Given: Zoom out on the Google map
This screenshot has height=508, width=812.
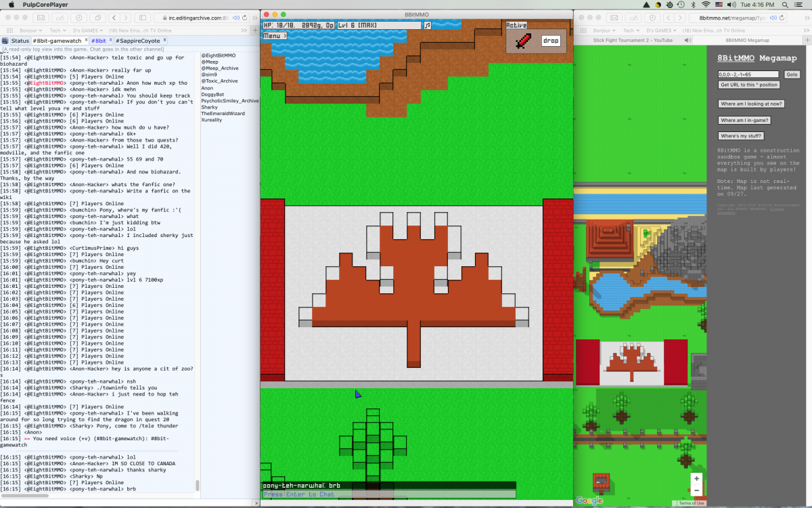Looking at the screenshot, I should [696, 490].
